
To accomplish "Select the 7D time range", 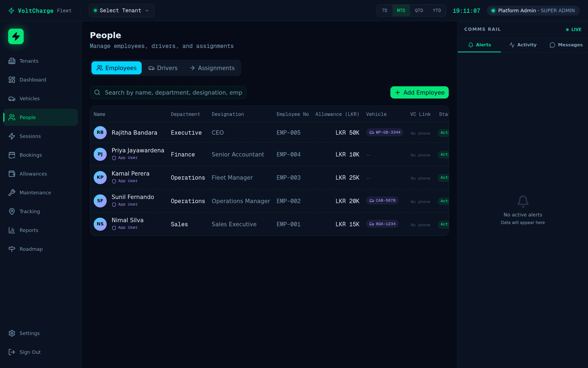I will [x=384, y=11].
